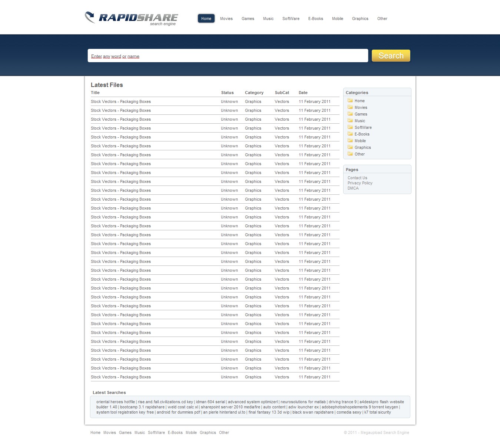Click 'sharepoint server 2010 mediafire' latest search
The width and height of the screenshot is (500, 448).
click(231, 407)
